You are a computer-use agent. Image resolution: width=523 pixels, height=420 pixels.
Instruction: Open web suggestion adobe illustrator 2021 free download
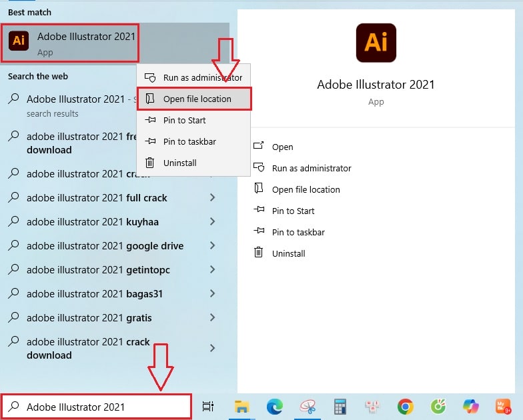coord(81,143)
